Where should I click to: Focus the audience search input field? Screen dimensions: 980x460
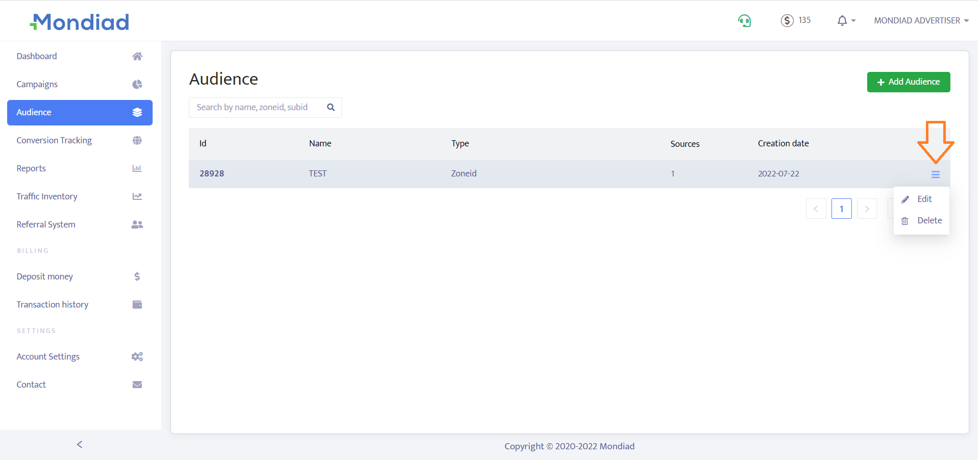255,108
